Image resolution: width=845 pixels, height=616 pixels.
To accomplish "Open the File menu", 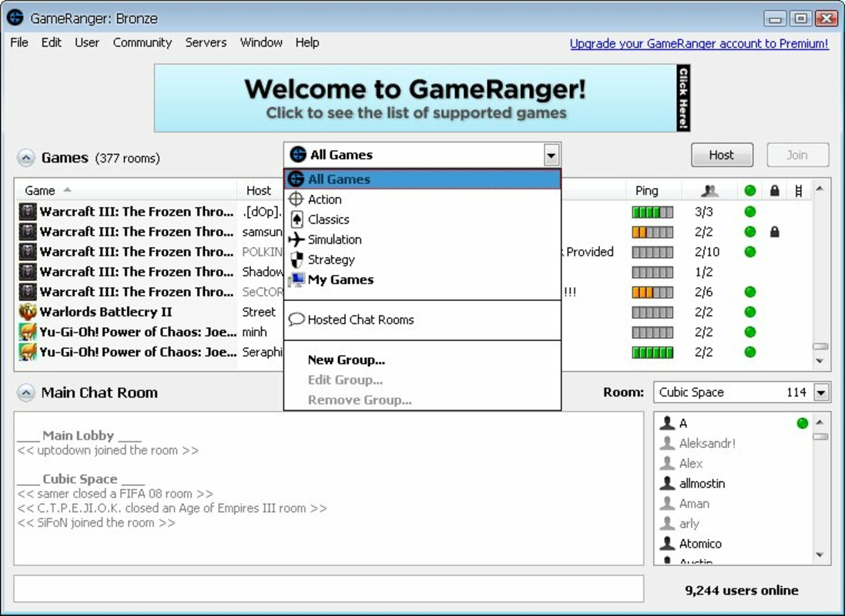I will pos(19,42).
